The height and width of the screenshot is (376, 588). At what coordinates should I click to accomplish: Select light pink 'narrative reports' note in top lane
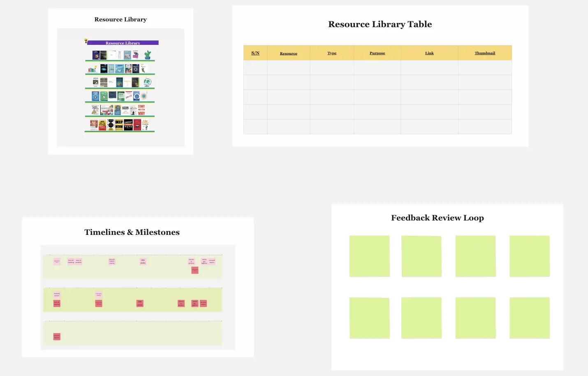coord(212,261)
